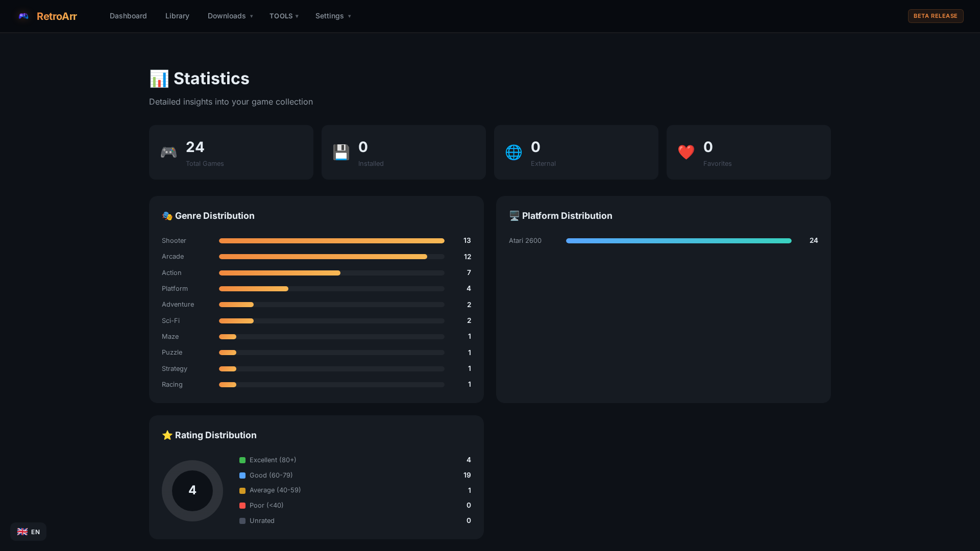The width and height of the screenshot is (980, 551).
Task: Click the green Excellent (80+) swatch
Action: [242, 460]
